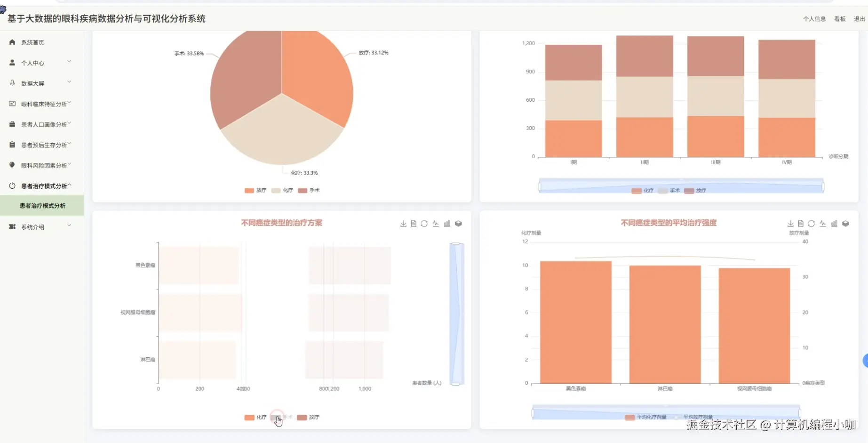This screenshot has width=868, height=443.
Task: Switch 不同癌症类型的平均治疗强度 chart to stacked view
Action: tap(845, 224)
